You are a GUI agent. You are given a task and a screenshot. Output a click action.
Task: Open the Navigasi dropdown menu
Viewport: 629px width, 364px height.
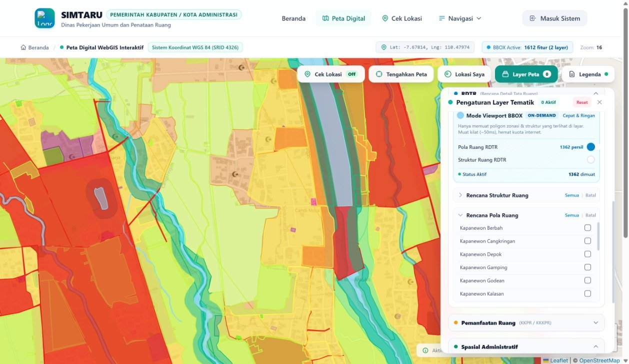[x=460, y=18]
